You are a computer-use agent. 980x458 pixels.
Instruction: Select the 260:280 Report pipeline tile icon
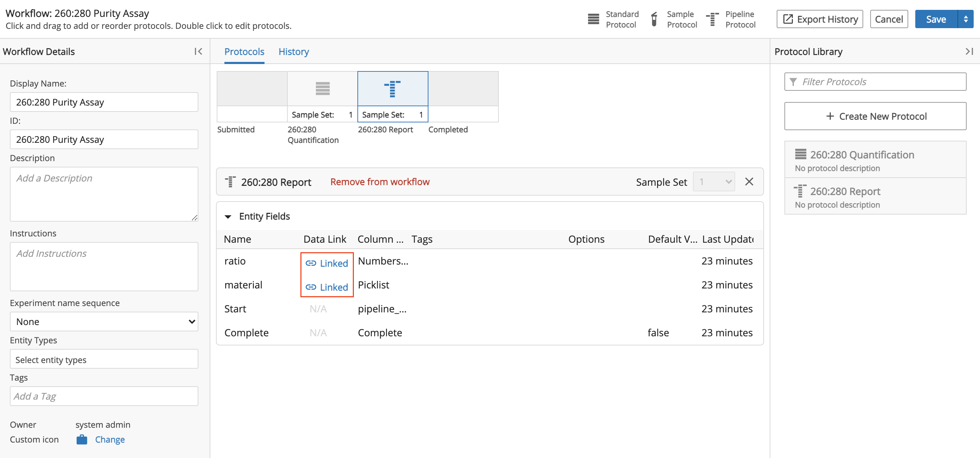coord(392,89)
